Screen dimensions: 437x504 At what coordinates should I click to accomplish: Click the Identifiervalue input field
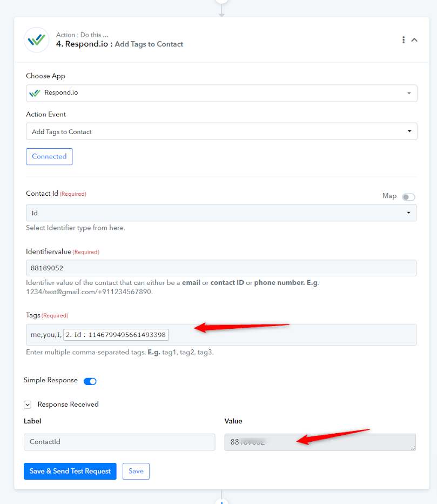coord(221,268)
